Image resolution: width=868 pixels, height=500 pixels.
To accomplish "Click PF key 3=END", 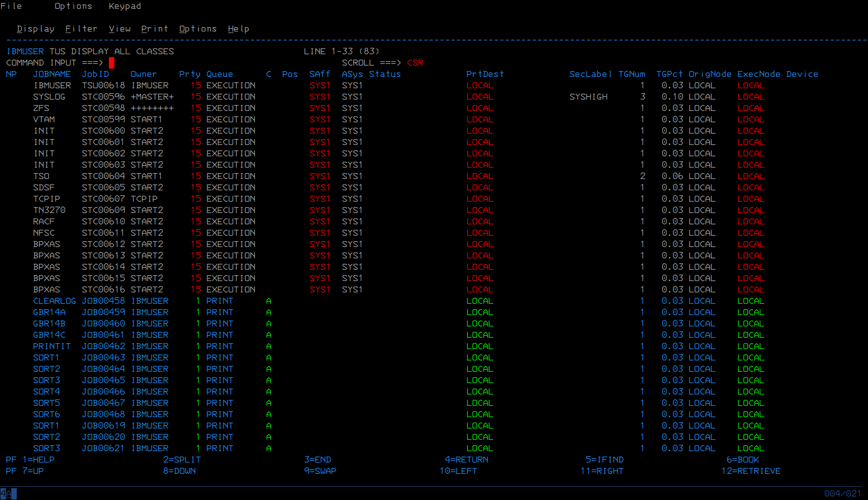I will coord(317,460).
